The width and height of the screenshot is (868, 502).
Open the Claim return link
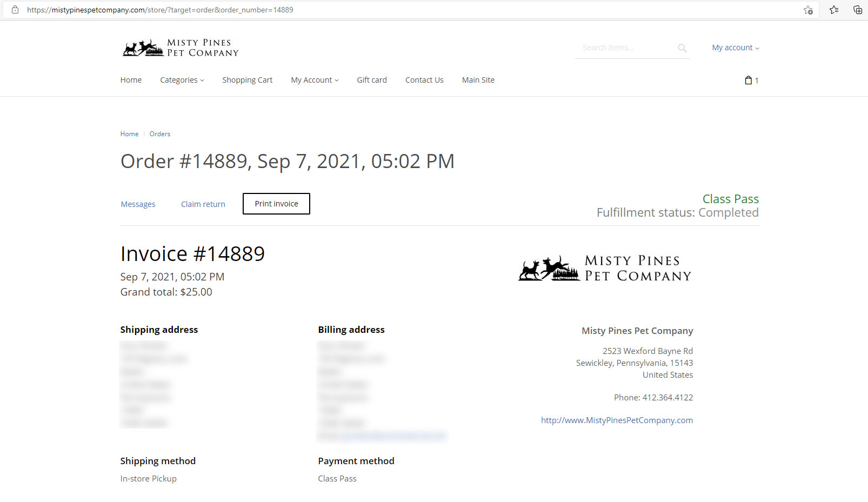tap(203, 204)
